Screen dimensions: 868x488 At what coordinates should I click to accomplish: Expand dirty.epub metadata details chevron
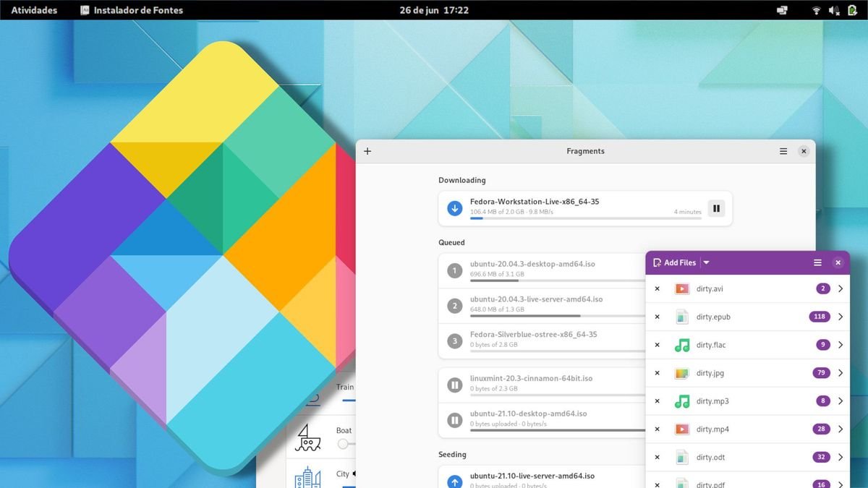pyautogui.click(x=841, y=317)
